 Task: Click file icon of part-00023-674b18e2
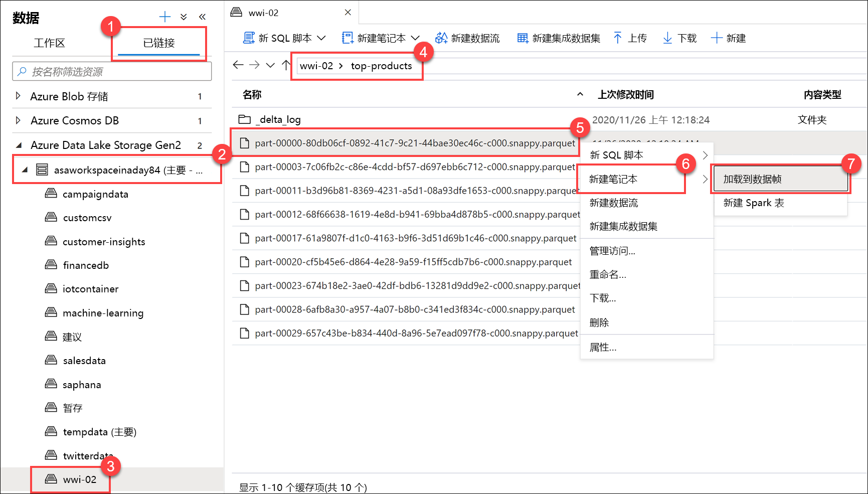pos(244,286)
